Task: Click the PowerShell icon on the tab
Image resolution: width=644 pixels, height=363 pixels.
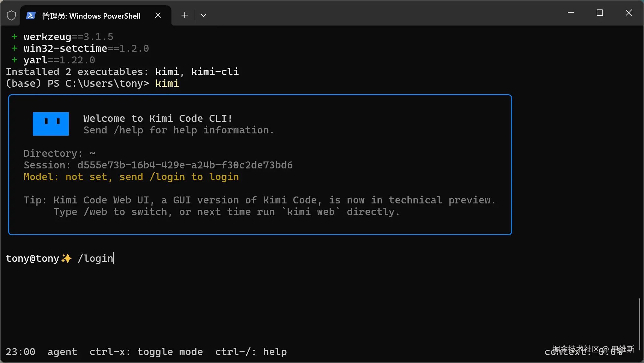Action: [31, 15]
